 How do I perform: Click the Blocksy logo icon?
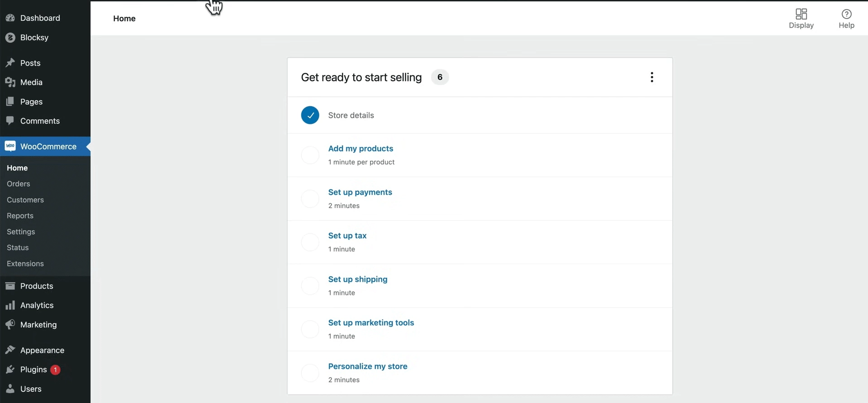[10, 38]
